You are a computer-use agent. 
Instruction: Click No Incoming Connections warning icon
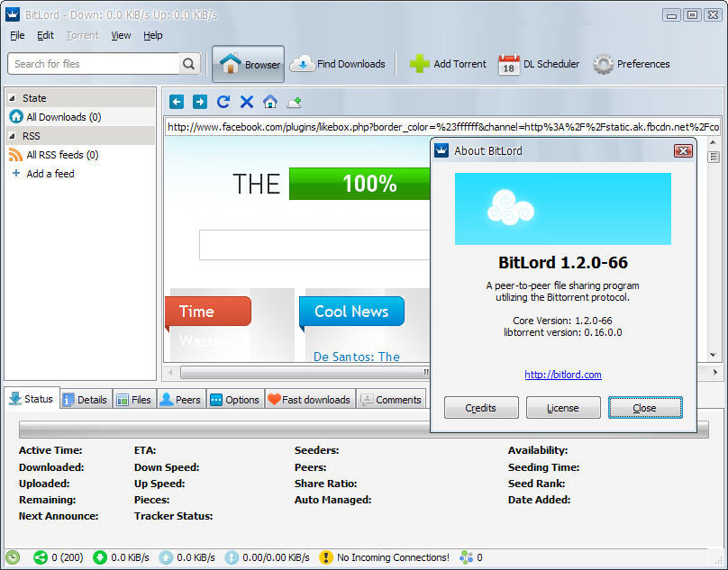(x=326, y=557)
